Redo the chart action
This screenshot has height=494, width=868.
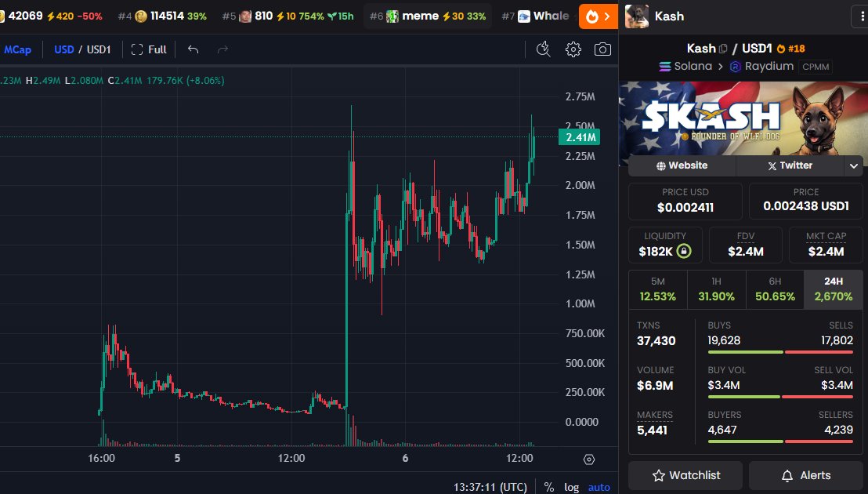[x=222, y=49]
